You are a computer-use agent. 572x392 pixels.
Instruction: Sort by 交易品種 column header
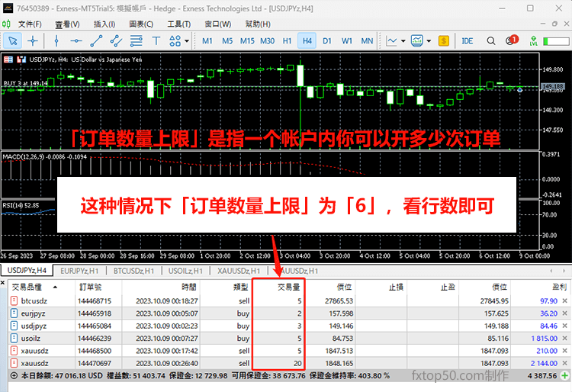42,287
